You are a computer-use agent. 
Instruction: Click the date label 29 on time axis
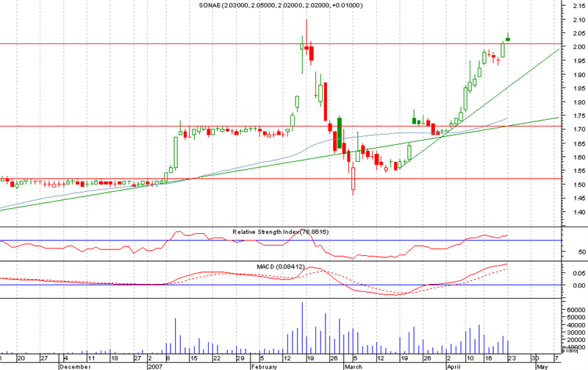[x=240, y=358]
